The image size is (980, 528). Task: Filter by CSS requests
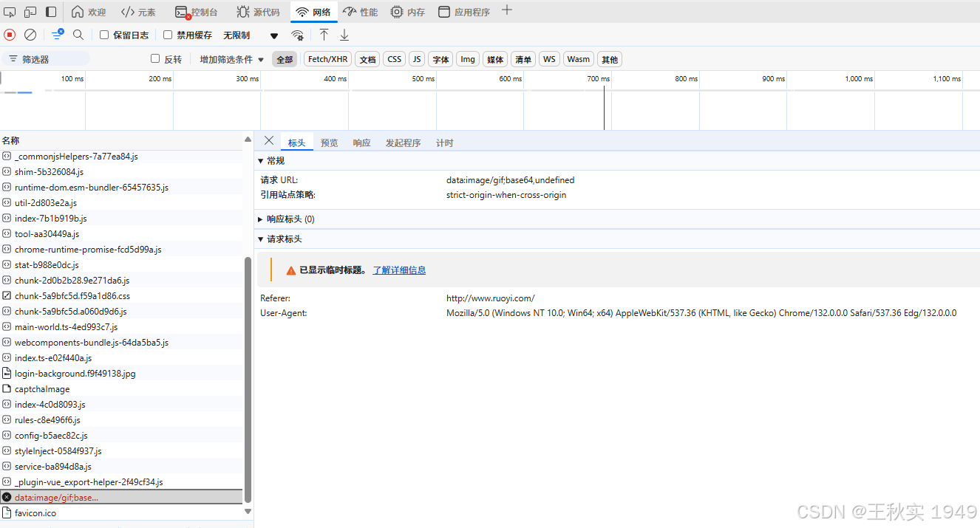click(x=395, y=59)
